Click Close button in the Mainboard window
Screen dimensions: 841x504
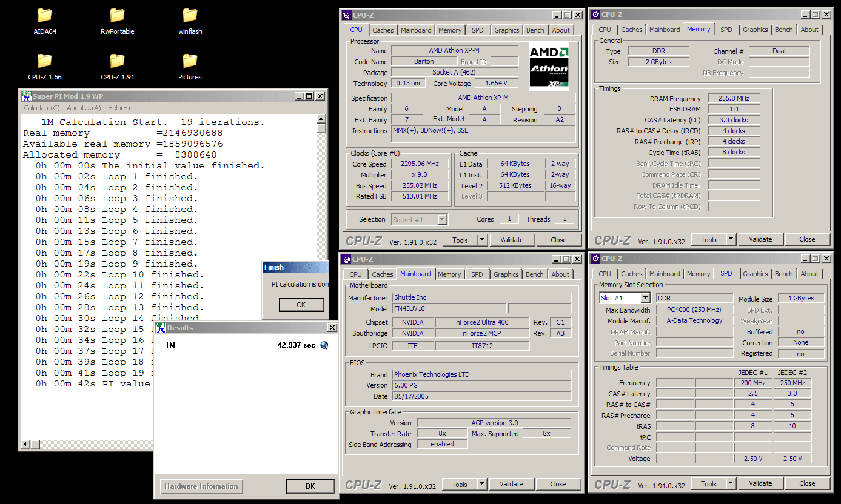[558, 484]
